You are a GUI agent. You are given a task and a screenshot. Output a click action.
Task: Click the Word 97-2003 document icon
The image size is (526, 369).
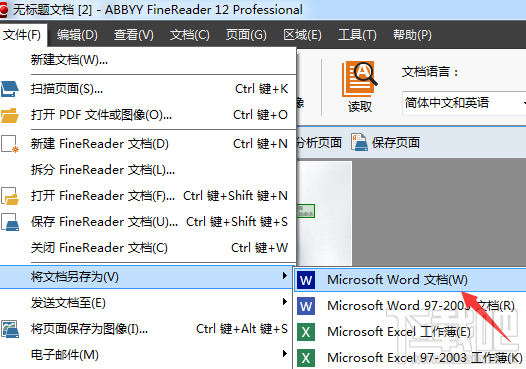(306, 306)
